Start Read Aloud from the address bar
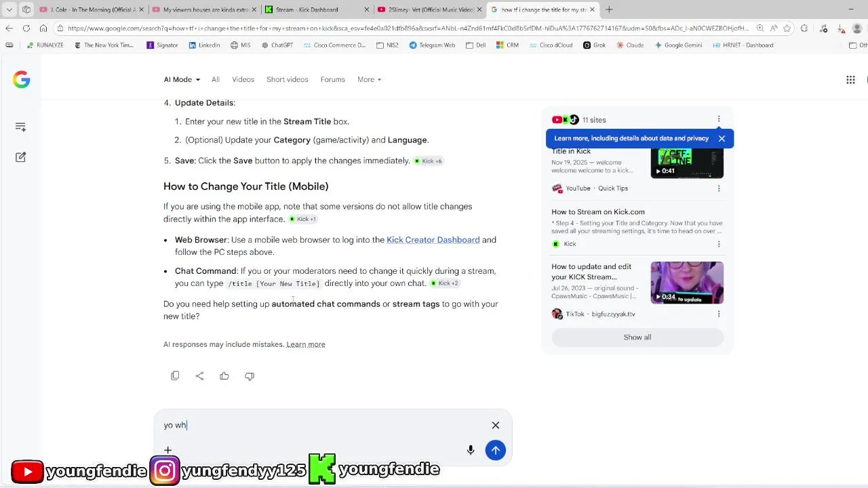Viewport: 868px width, 488px height. click(774, 28)
